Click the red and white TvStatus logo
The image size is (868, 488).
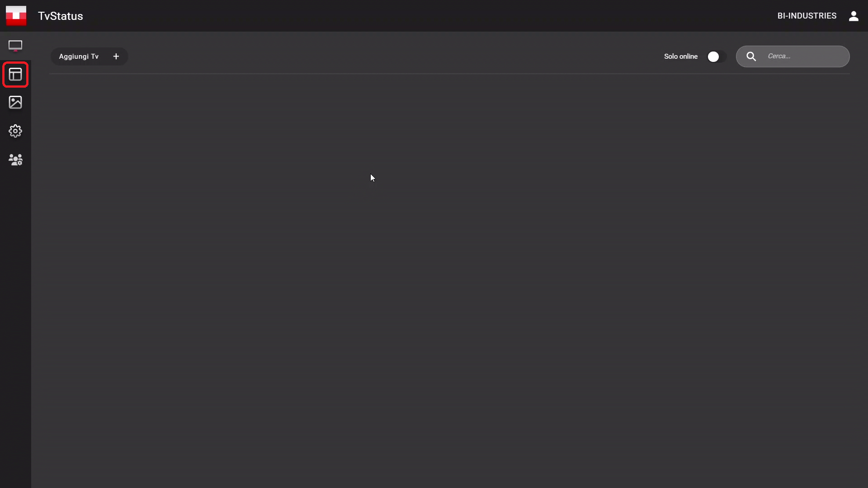click(16, 16)
